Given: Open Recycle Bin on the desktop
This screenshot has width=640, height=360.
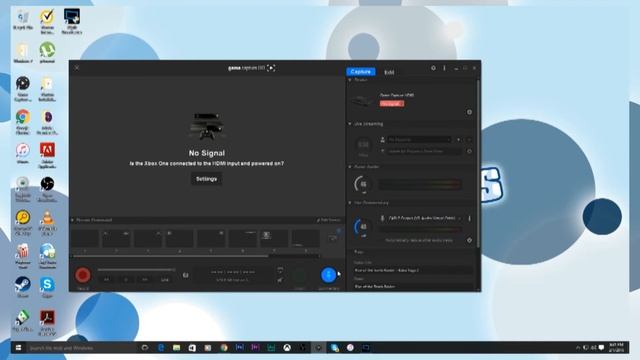Looking at the screenshot, I should click(22, 20).
